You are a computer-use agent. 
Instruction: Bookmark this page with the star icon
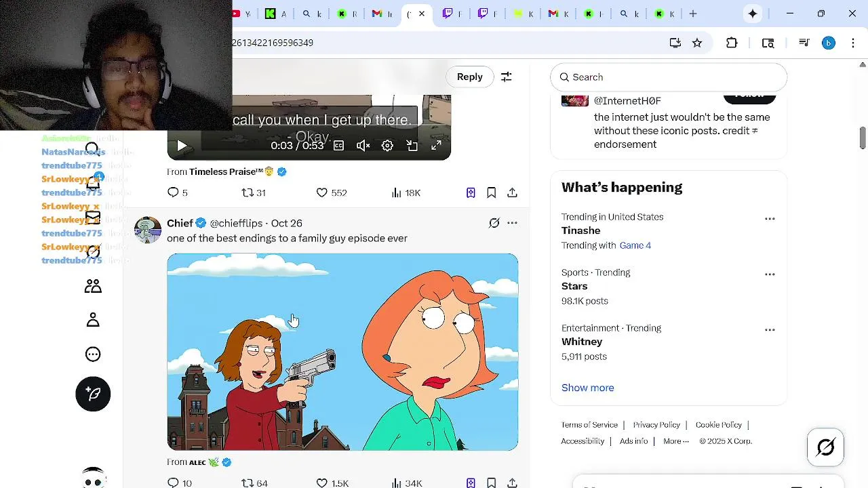coord(697,43)
